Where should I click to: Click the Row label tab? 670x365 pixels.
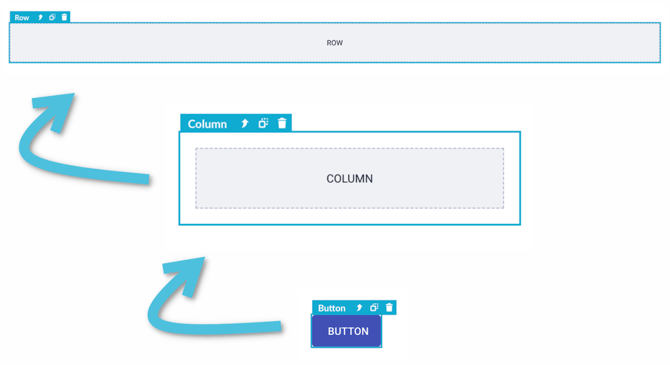[22, 18]
